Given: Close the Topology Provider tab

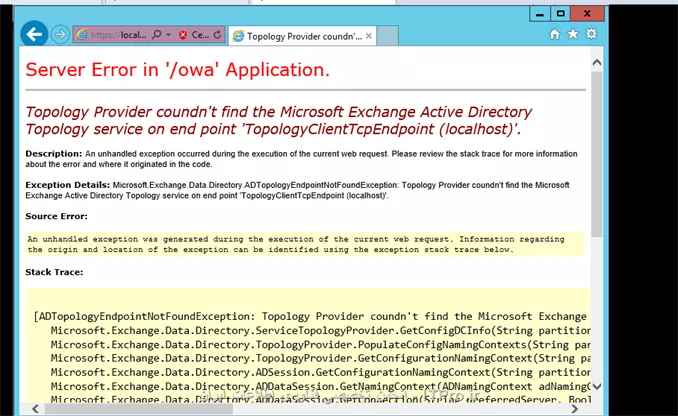Looking at the screenshot, I should pyautogui.click(x=368, y=36).
